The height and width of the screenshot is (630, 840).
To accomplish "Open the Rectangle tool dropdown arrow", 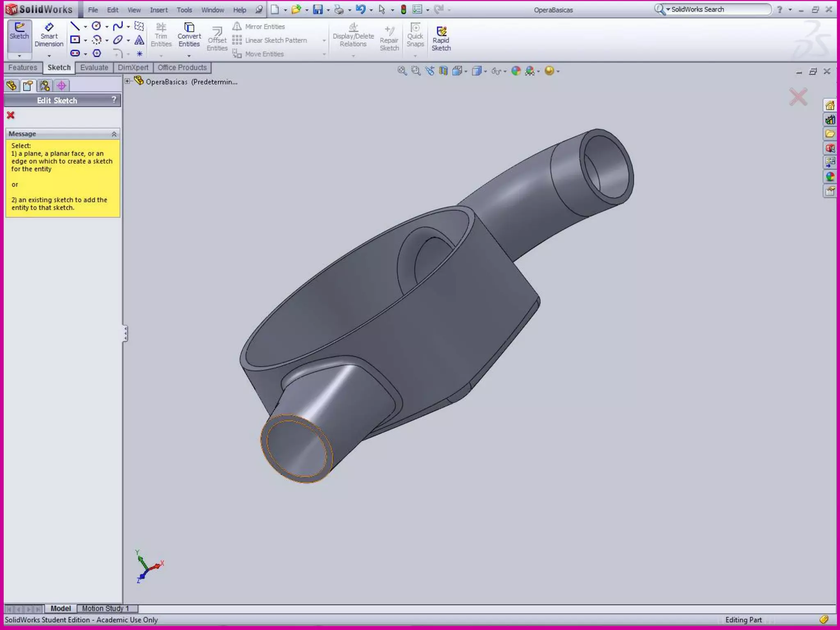I will tap(85, 40).
